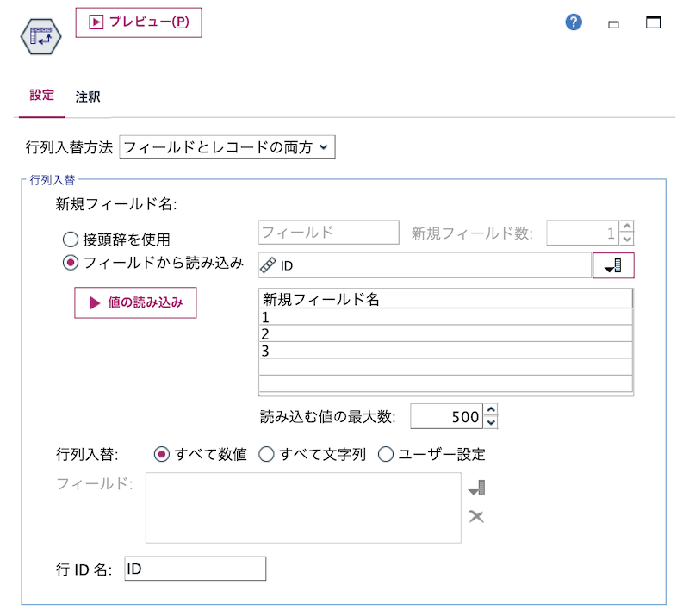
Task: Select the ユーザー設定 radio button
Action: point(385,454)
